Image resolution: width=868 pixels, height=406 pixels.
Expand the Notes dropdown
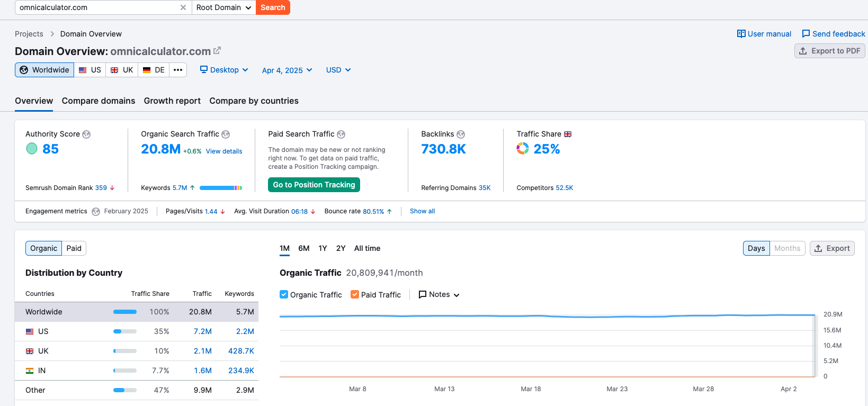tap(439, 295)
